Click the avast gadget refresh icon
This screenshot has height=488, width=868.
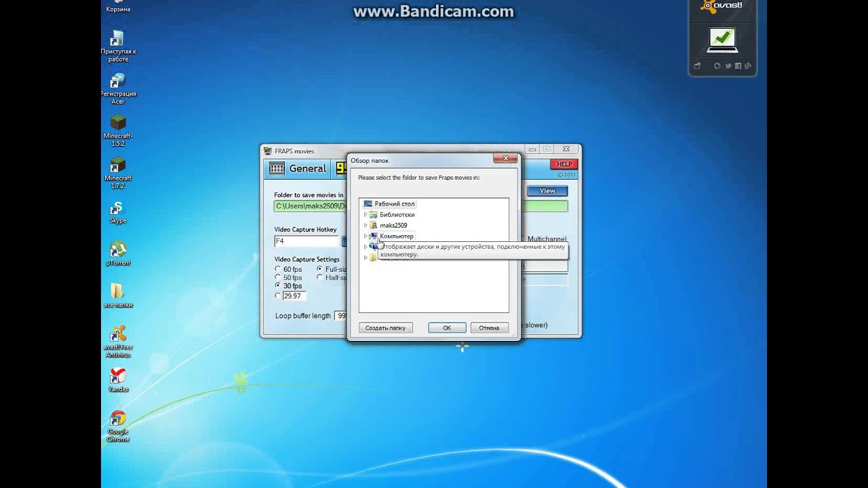tap(717, 66)
